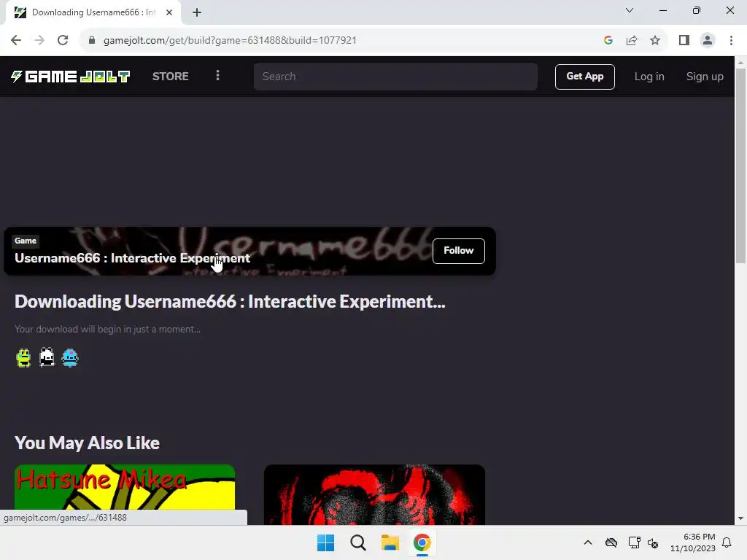747x560 pixels.
Task: Click the Downloading Username666 heading text
Action: [230, 301]
